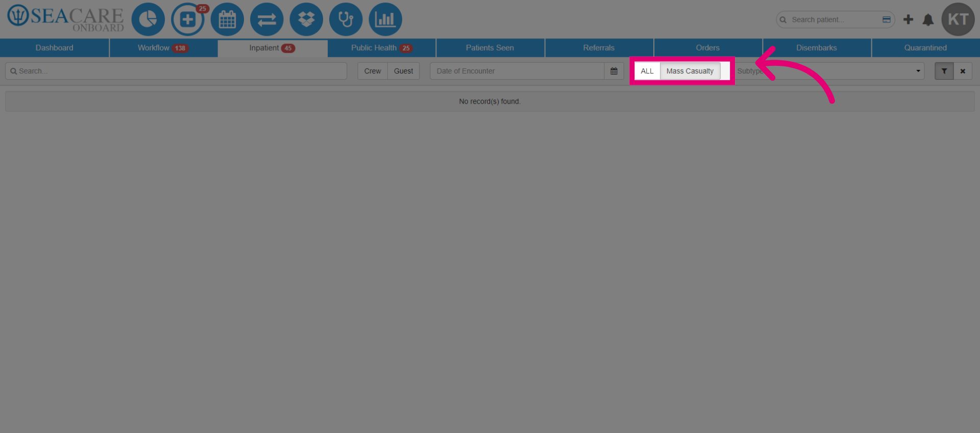Select the Inpatient tab
The image size is (980, 433).
pyautogui.click(x=273, y=47)
